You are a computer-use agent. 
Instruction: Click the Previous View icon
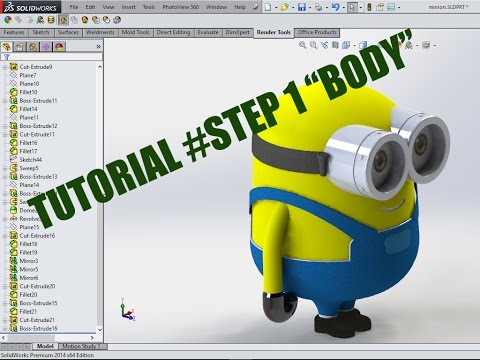[324, 45]
